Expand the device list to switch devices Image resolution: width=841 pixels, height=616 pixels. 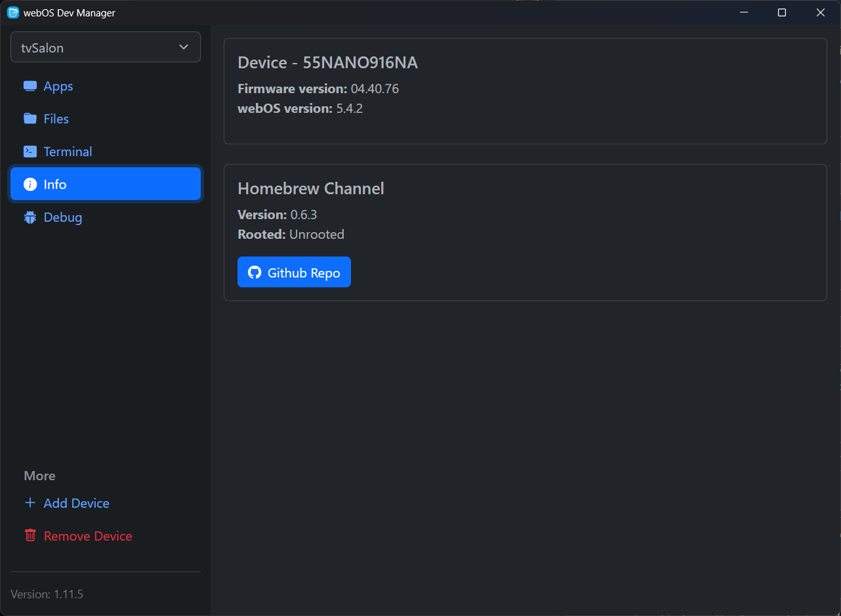pos(105,47)
